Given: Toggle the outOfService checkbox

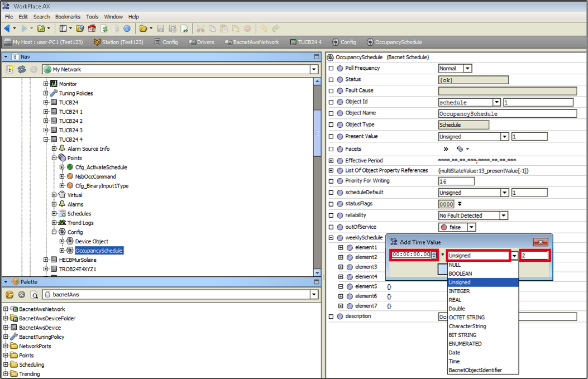Looking at the screenshot, I should [x=331, y=227].
